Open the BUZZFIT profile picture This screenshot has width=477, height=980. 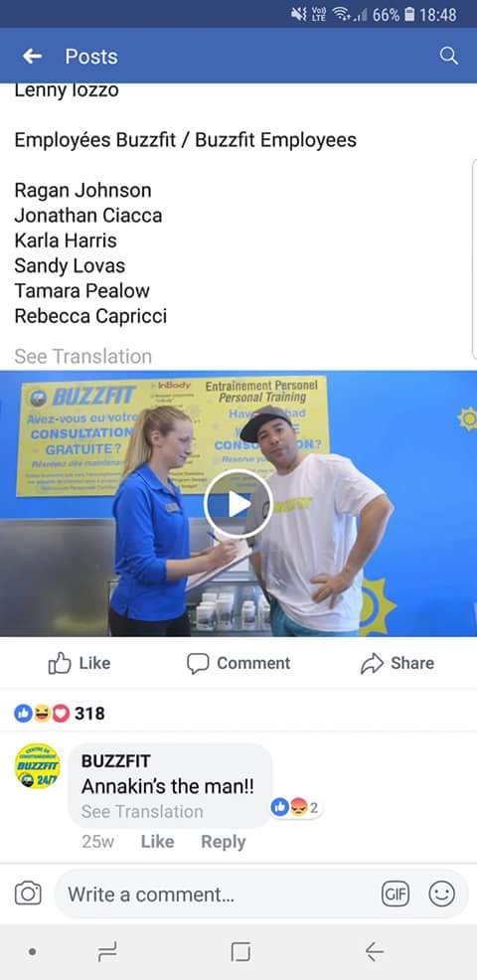pyautogui.click(x=38, y=766)
